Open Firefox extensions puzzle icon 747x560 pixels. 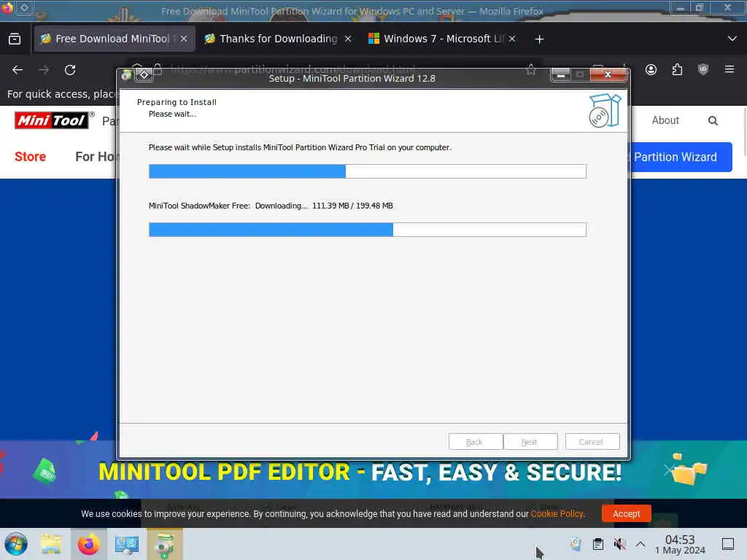677,70
